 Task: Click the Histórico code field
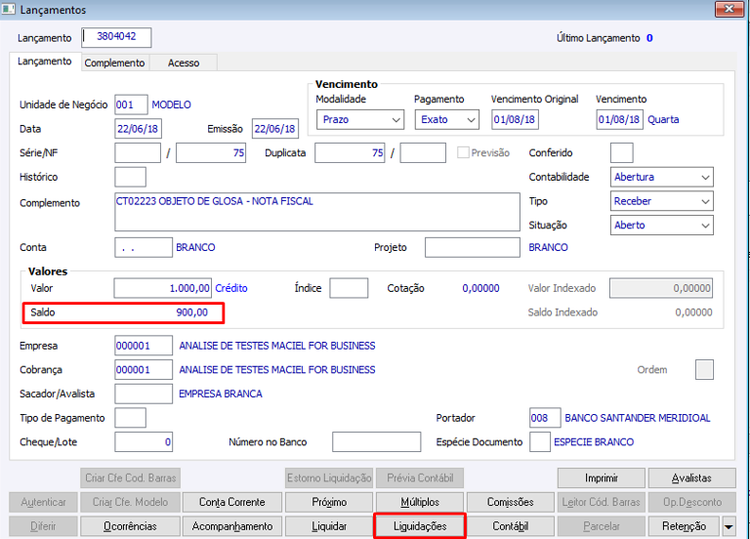(130, 177)
